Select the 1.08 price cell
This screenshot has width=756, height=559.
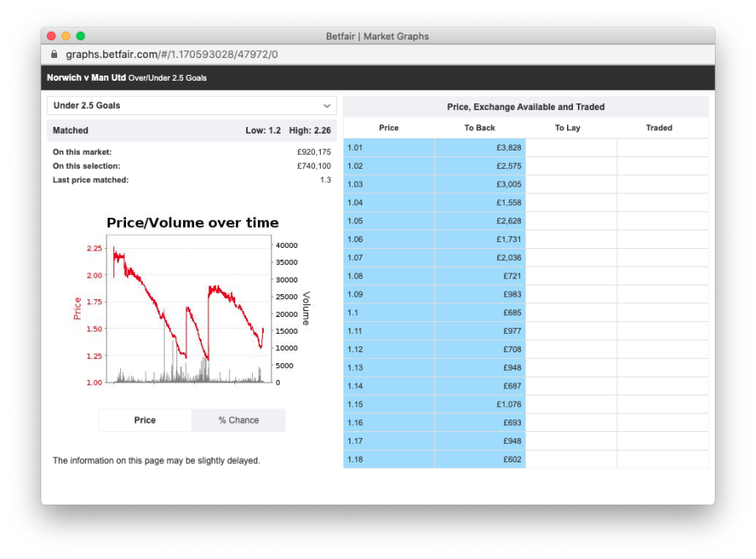pyautogui.click(x=389, y=276)
